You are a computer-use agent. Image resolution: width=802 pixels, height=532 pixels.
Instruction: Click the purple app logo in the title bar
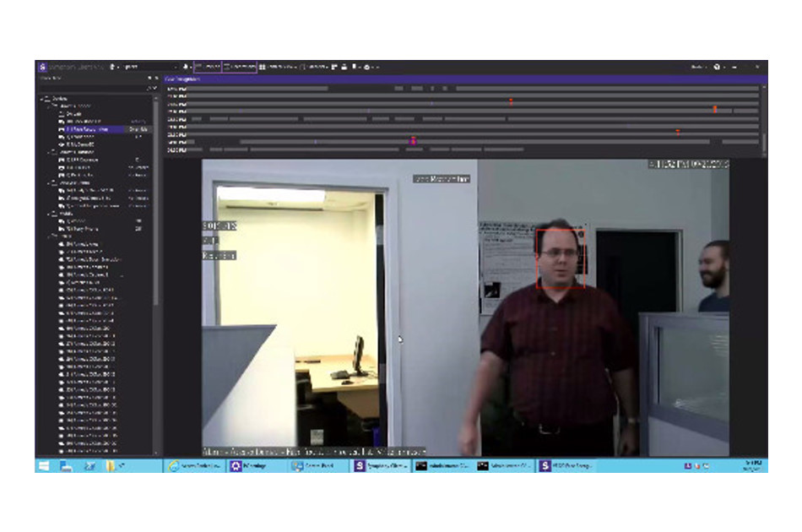coord(42,66)
